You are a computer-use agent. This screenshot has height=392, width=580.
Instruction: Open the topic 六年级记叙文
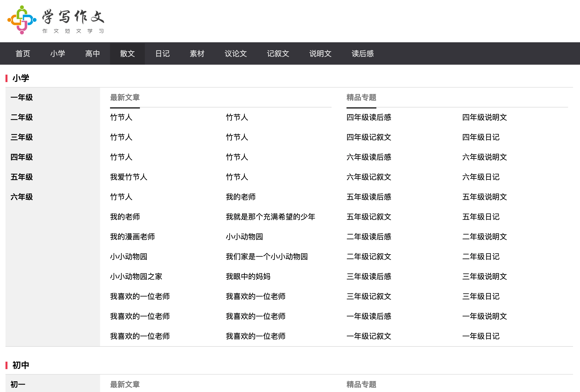click(x=369, y=177)
